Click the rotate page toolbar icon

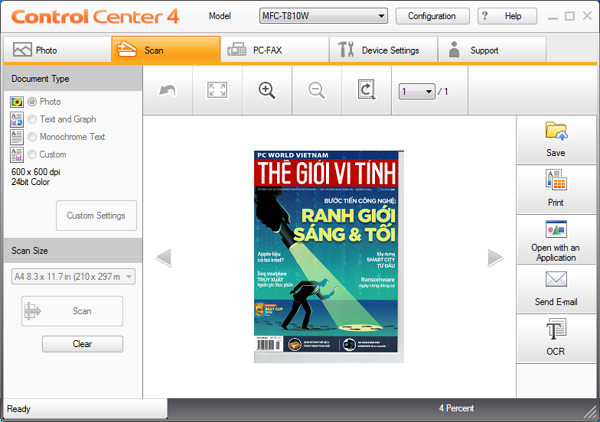(367, 90)
